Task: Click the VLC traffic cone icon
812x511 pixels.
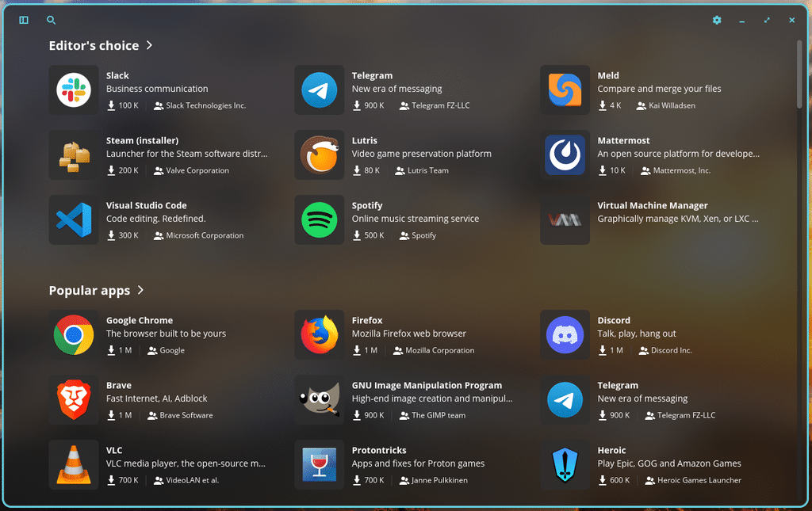Action: tap(74, 465)
